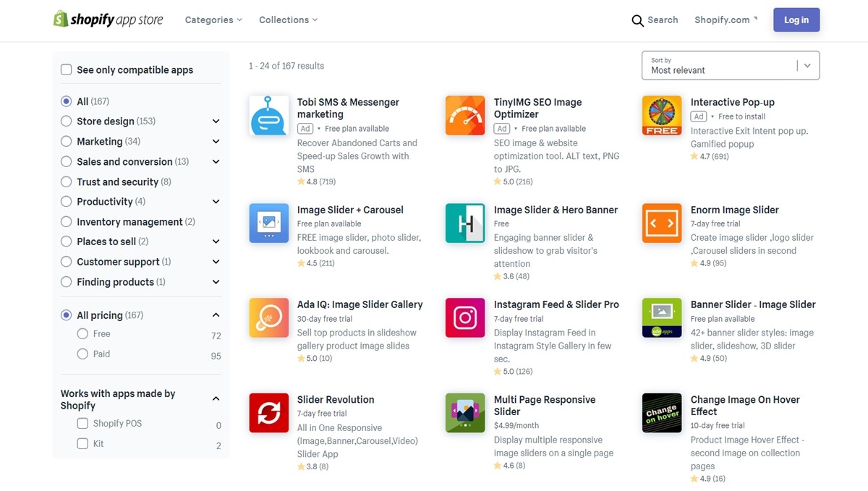
Task: Visit Shopify.com external link
Action: 726,20
